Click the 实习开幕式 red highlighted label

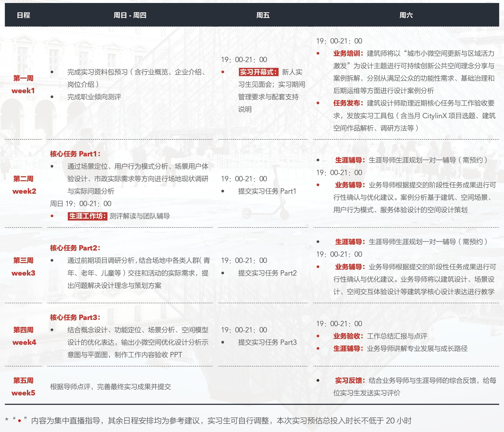click(259, 72)
